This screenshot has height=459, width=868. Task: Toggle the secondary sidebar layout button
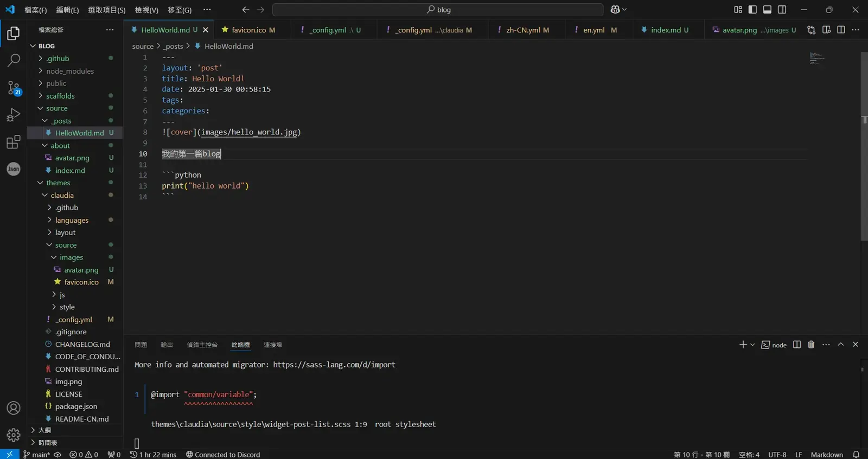782,10
